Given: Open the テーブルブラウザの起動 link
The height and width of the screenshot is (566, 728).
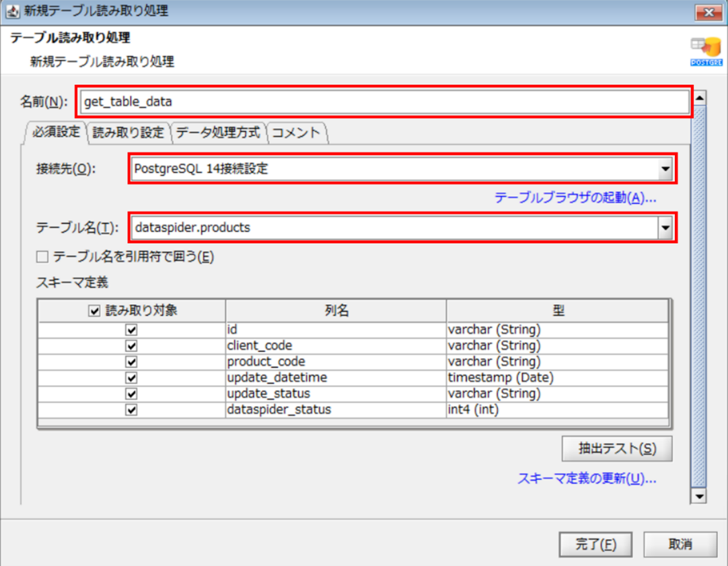Looking at the screenshot, I should (x=575, y=198).
